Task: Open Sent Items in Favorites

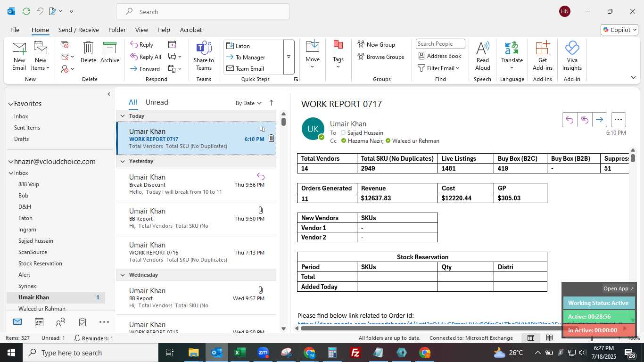Action: 27,128
